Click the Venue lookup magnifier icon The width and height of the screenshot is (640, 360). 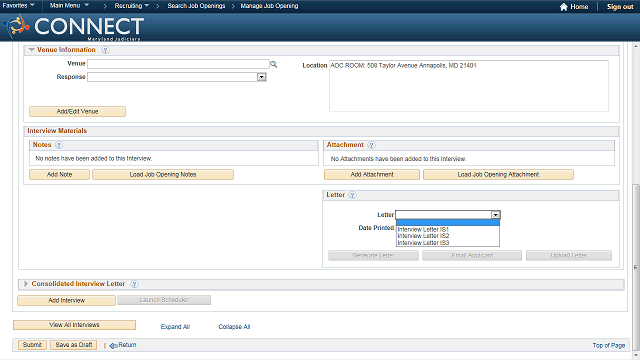click(273, 64)
